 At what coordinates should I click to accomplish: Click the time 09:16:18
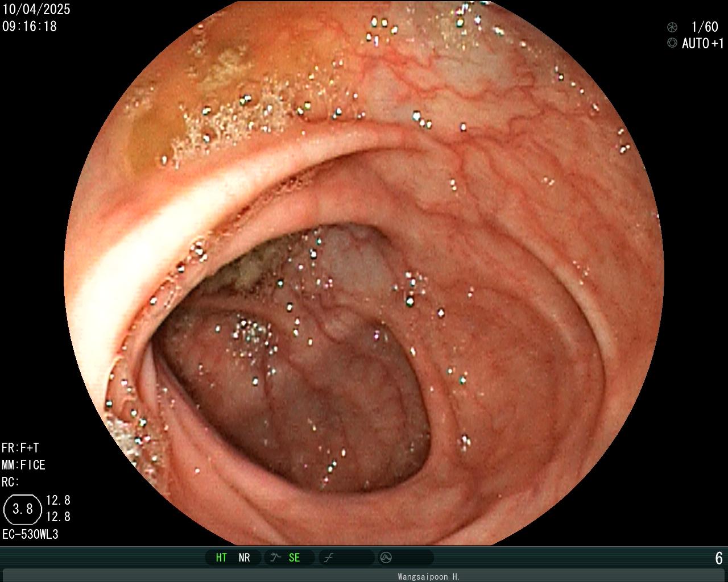(x=30, y=26)
